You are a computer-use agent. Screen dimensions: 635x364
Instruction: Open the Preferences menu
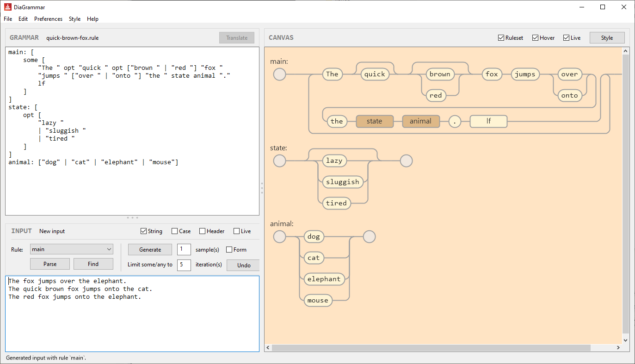(x=48, y=19)
